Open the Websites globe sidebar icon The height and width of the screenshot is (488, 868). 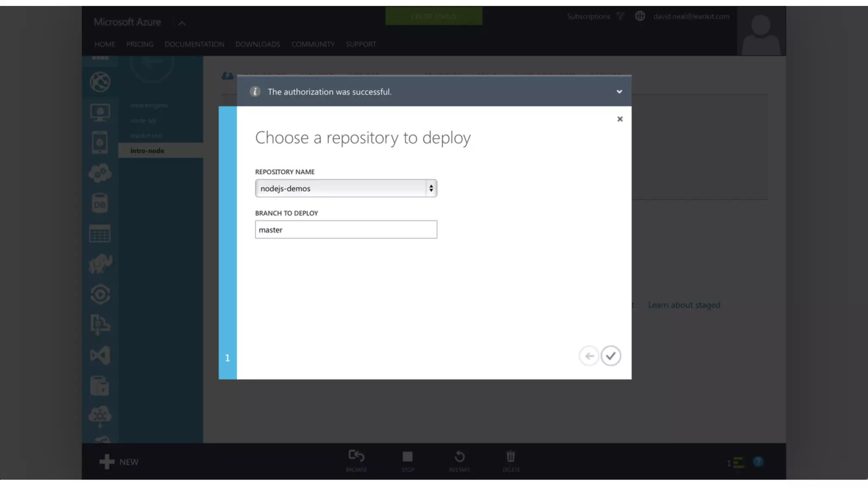click(x=100, y=82)
